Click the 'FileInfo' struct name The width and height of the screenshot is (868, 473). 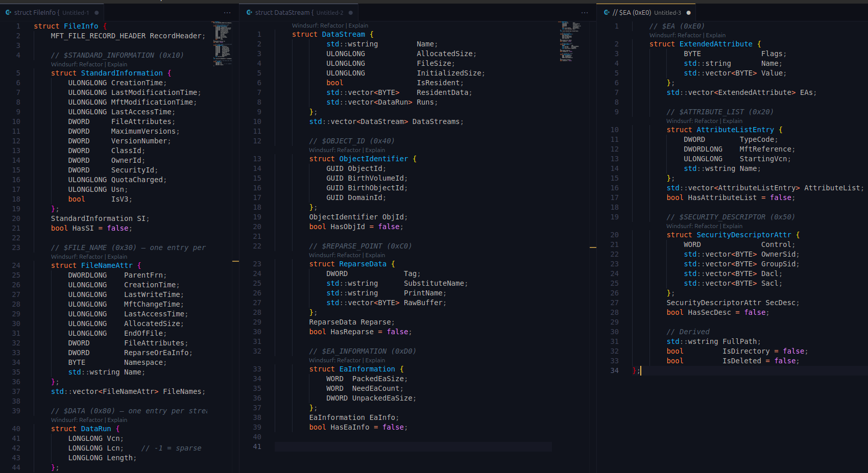(x=81, y=26)
